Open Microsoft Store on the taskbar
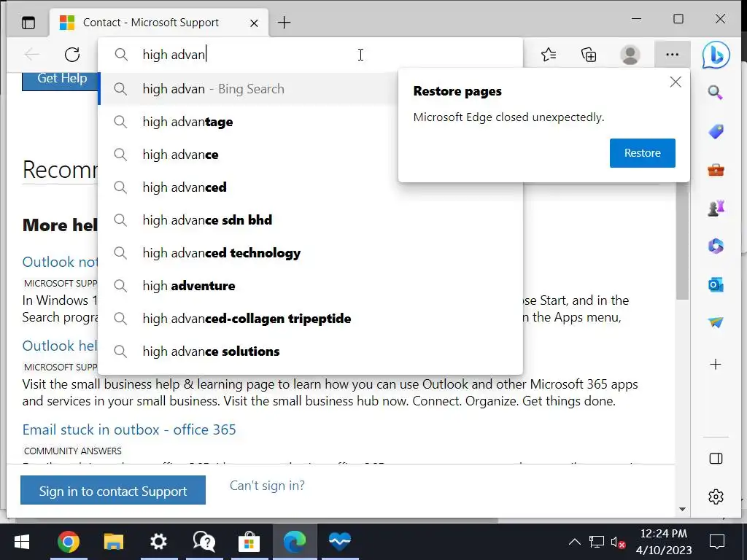747x560 pixels. pos(249,542)
